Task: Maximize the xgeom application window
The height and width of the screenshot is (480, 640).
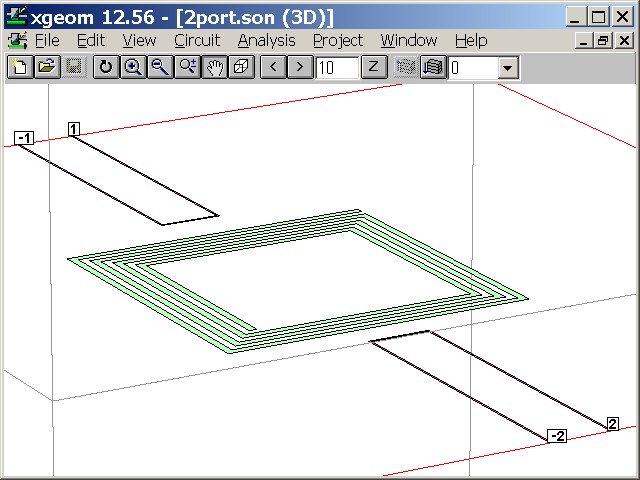Action: [598, 17]
